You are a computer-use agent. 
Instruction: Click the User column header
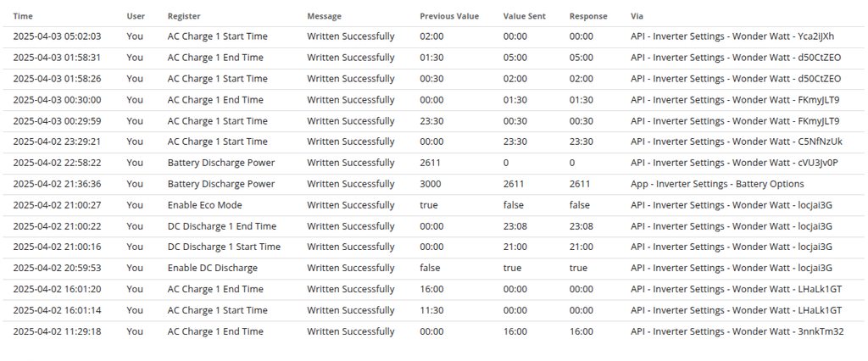tap(135, 16)
